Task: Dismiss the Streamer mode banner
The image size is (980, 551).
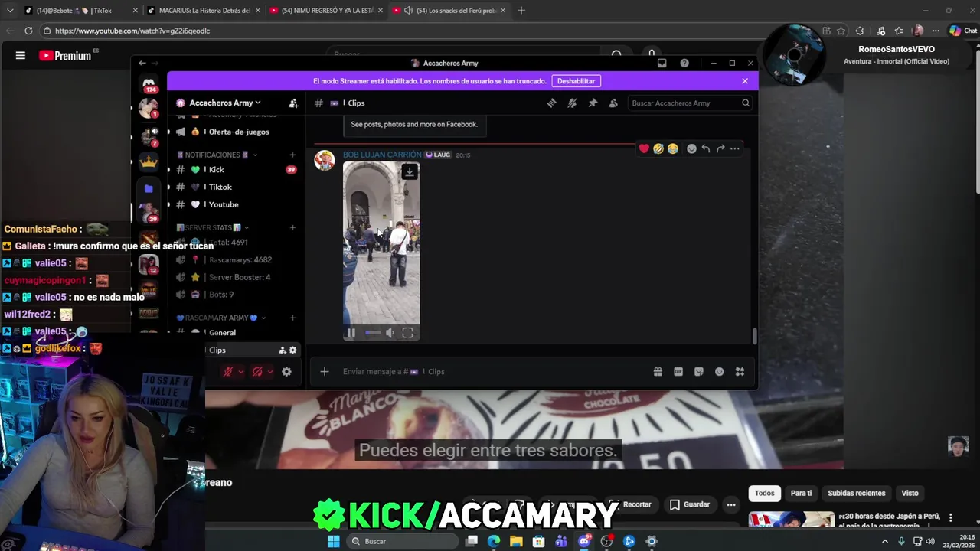Action: click(x=745, y=81)
